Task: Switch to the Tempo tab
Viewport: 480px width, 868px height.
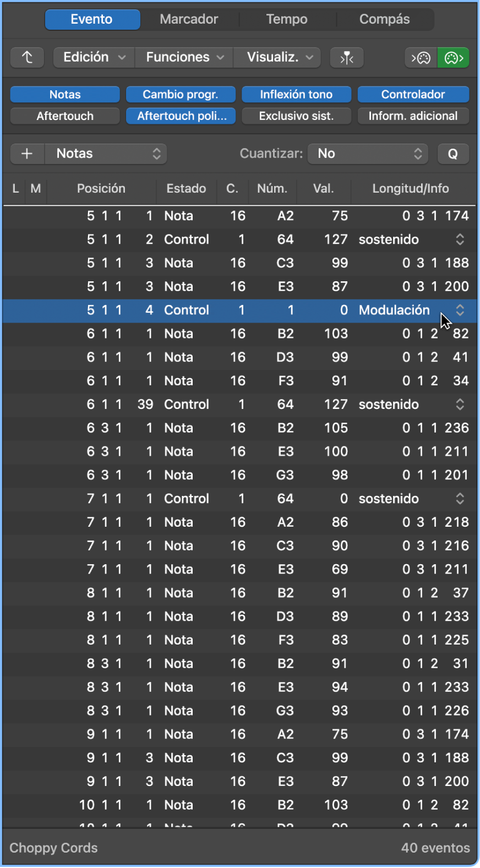Action: [x=287, y=19]
